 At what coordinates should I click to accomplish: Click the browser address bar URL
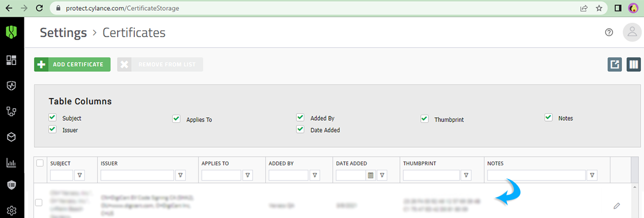pyautogui.click(x=122, y=8)
